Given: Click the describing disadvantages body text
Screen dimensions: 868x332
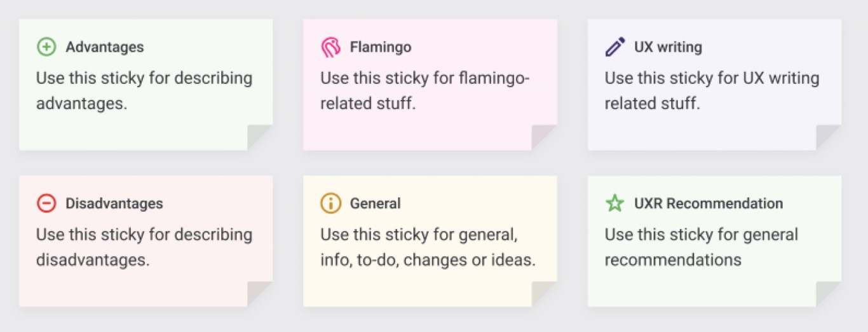Looking at the screenshot, I should tap(144, 247).
